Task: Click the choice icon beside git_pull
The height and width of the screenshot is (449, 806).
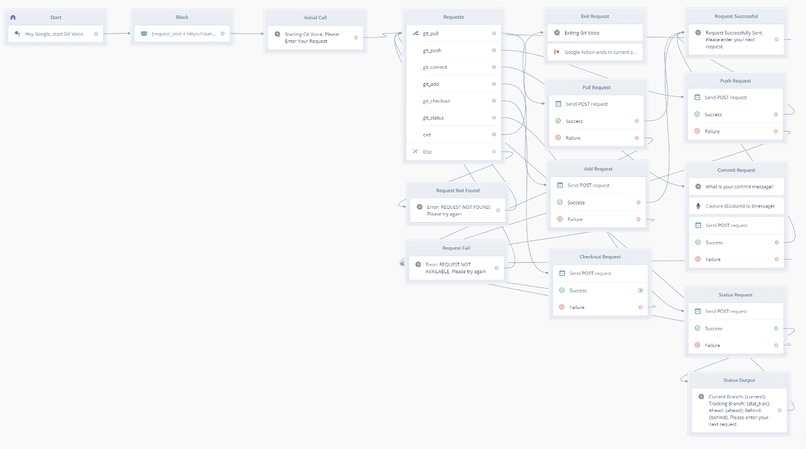Action: coord(415,33)
